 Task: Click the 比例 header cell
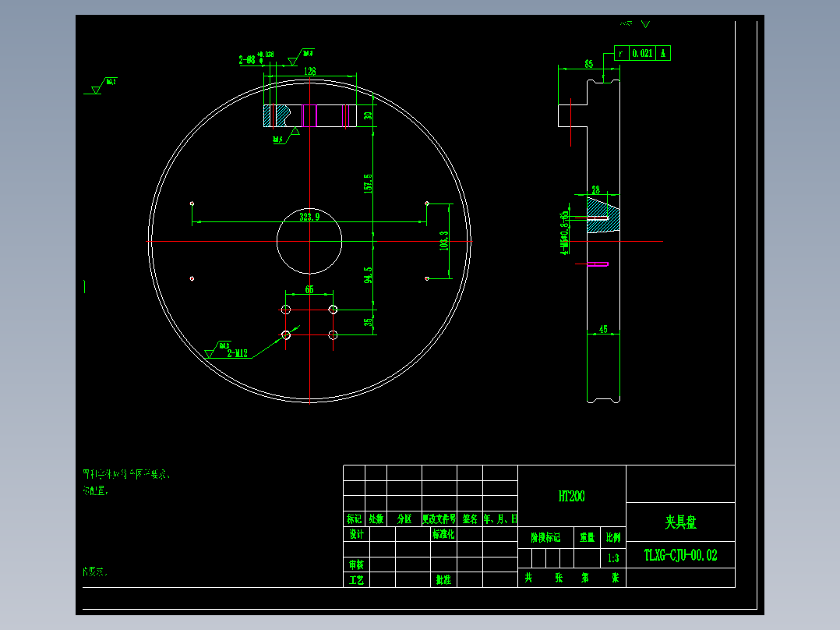(x=613, y=537)
